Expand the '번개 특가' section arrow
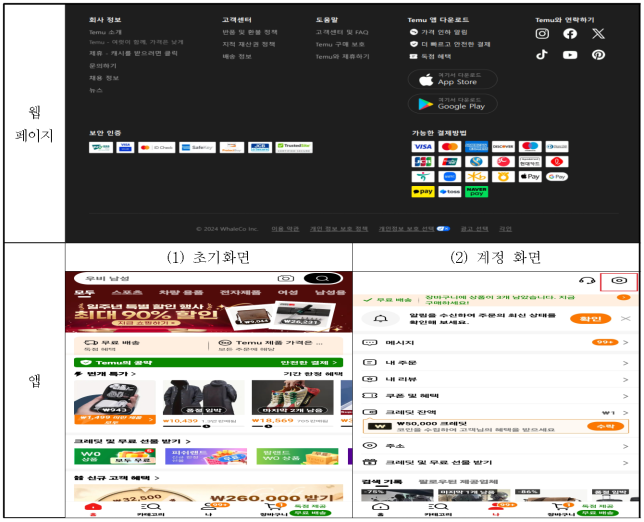Screen dimensions: 644x522 point(133,374)
